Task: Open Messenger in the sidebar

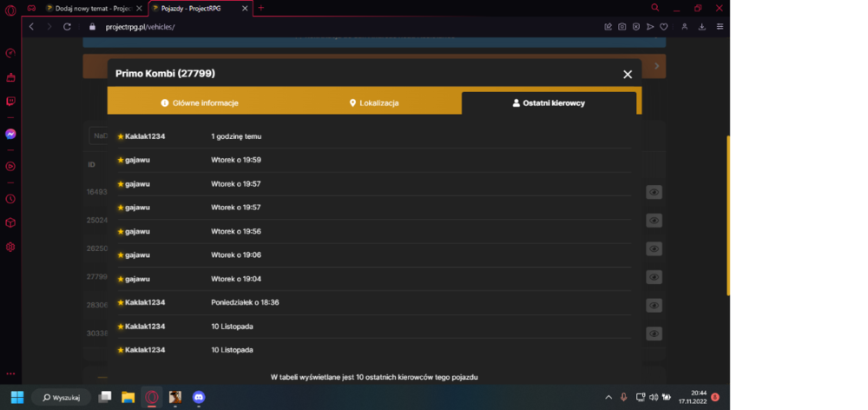Action: [x=10, y=134]
